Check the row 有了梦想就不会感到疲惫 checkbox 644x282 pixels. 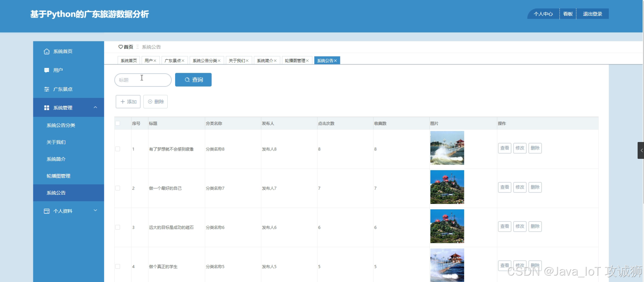pyautogui.click(x=117, y=149)
